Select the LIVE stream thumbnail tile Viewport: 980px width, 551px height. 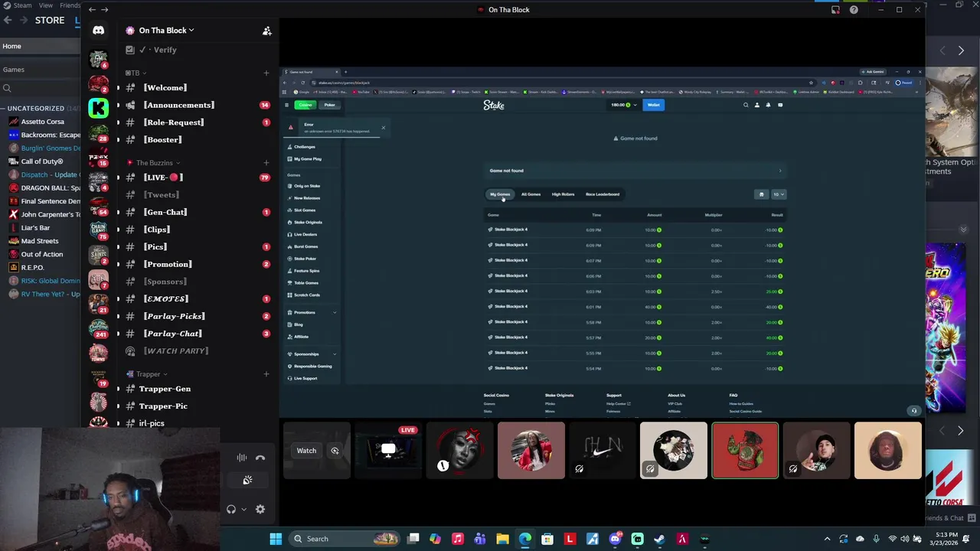coord(388,451)
